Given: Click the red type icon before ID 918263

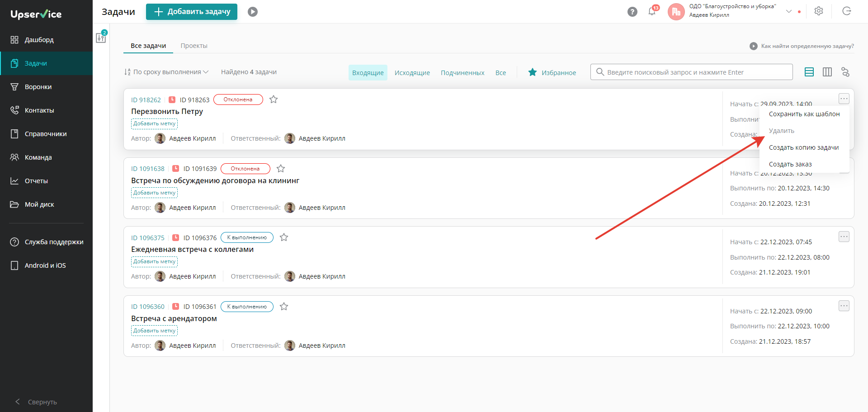Looking at the screenshot, I should point(172,99).
